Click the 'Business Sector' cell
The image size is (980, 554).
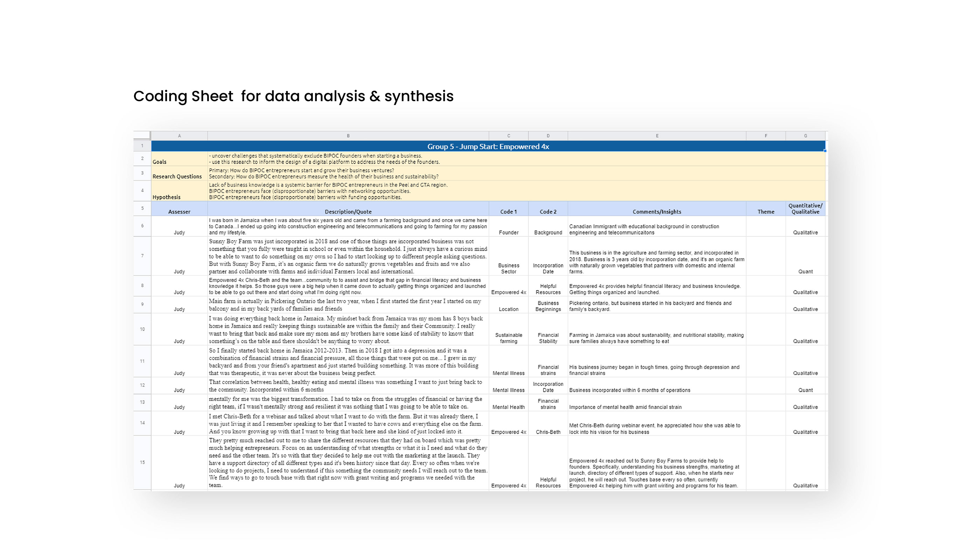(x=509, y=256)
